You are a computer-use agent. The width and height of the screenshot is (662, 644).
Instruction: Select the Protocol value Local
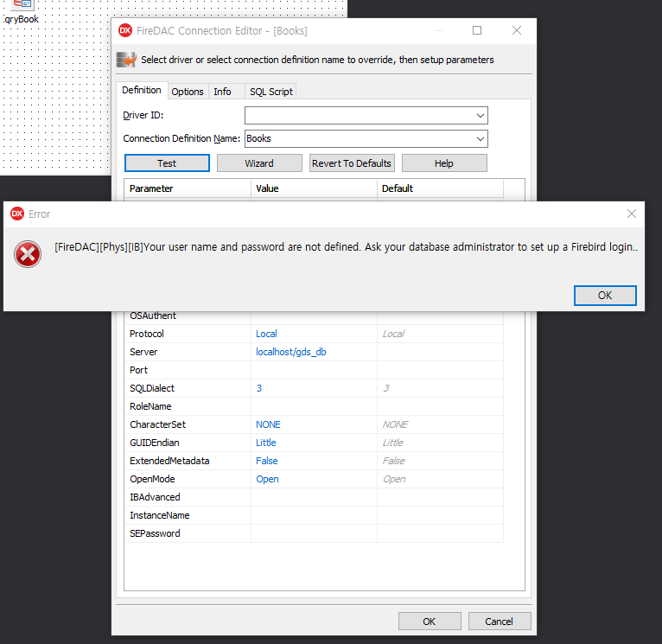pyautogui.click(x=266, y=334)
